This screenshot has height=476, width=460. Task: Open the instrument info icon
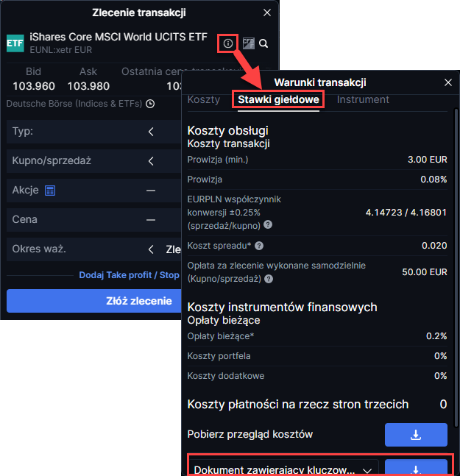tap(228, 43)
